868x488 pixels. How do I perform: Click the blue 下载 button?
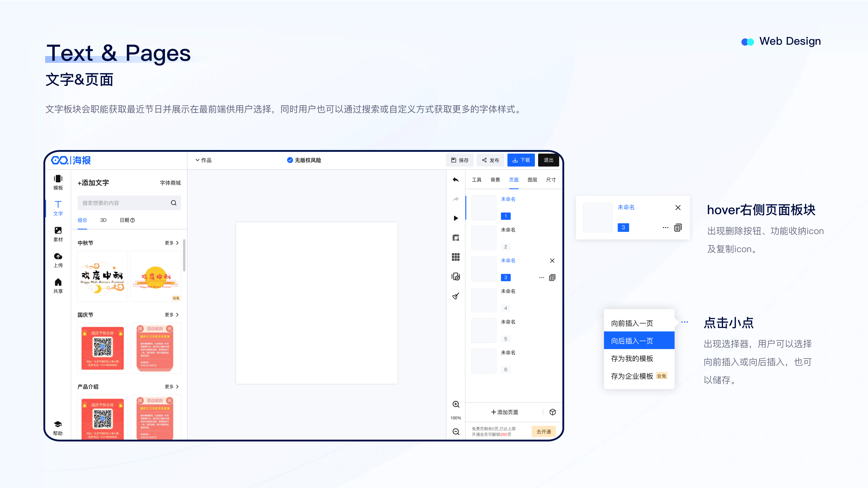(521, 160)
